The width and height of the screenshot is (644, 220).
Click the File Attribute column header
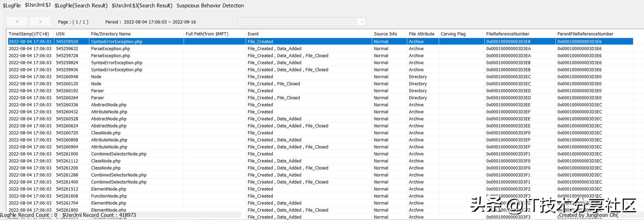[x=422, y=34]
